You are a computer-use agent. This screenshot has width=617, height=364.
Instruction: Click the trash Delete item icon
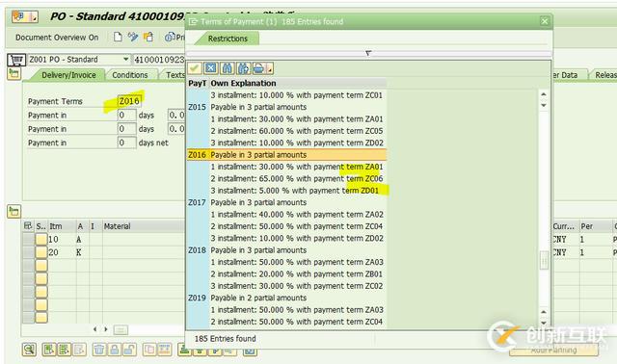[99, 349]
